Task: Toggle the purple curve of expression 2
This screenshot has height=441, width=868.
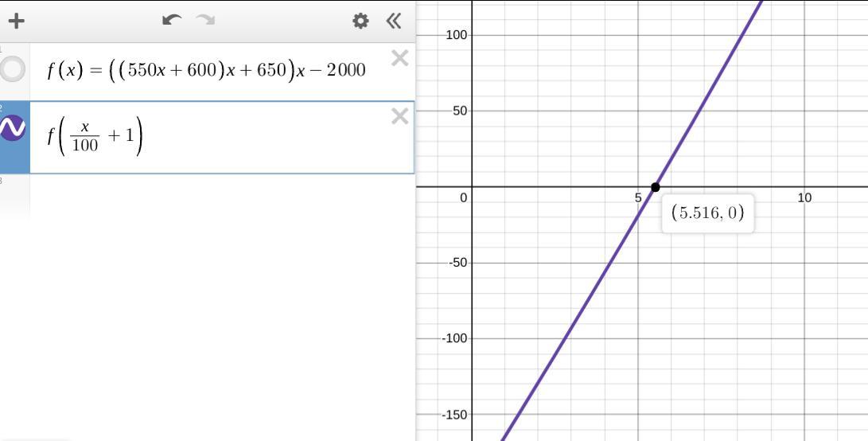Action: tap(12, 128)
